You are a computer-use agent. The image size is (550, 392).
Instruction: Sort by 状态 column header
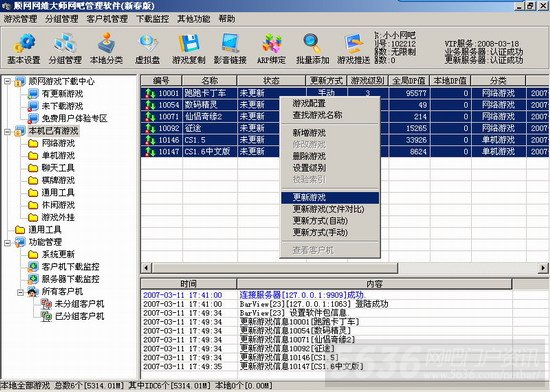(x=271, y=81)
